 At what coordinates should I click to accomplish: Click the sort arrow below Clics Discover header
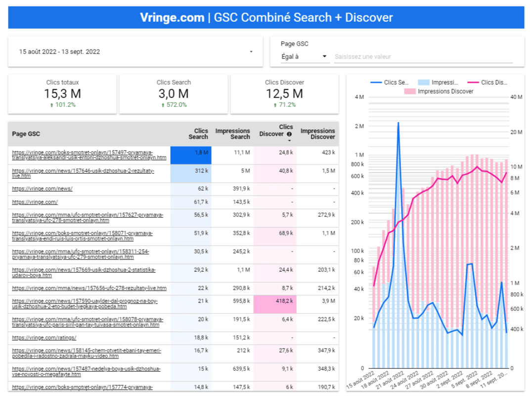[x=289, y=141]
